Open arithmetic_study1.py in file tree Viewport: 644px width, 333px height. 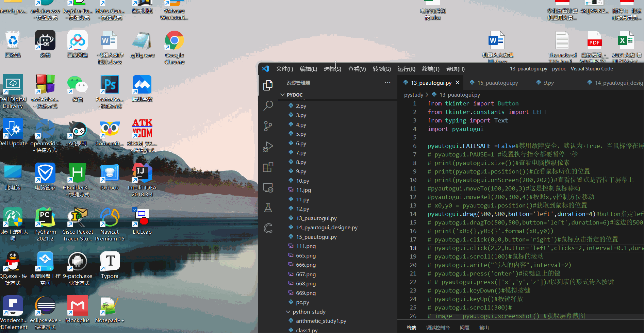point(321,321)
